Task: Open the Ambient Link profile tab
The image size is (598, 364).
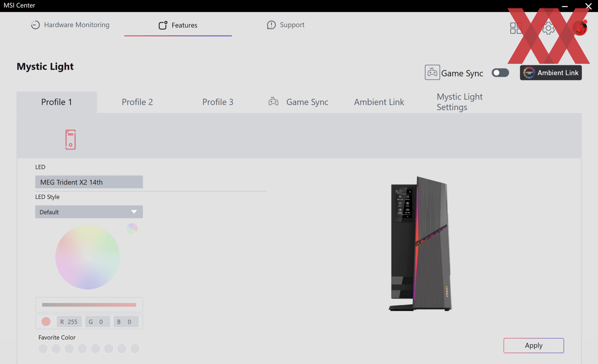Action: pyautogui.click(x=379, y=102)
